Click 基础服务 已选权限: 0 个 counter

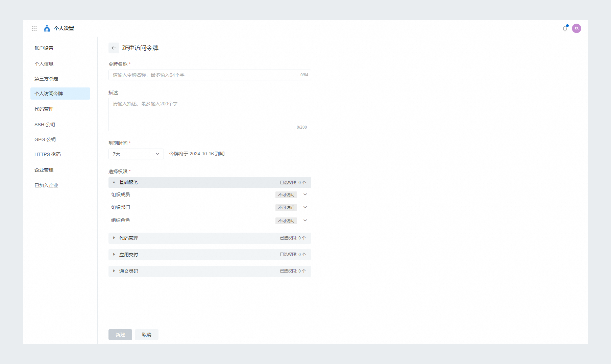(293, 182)
